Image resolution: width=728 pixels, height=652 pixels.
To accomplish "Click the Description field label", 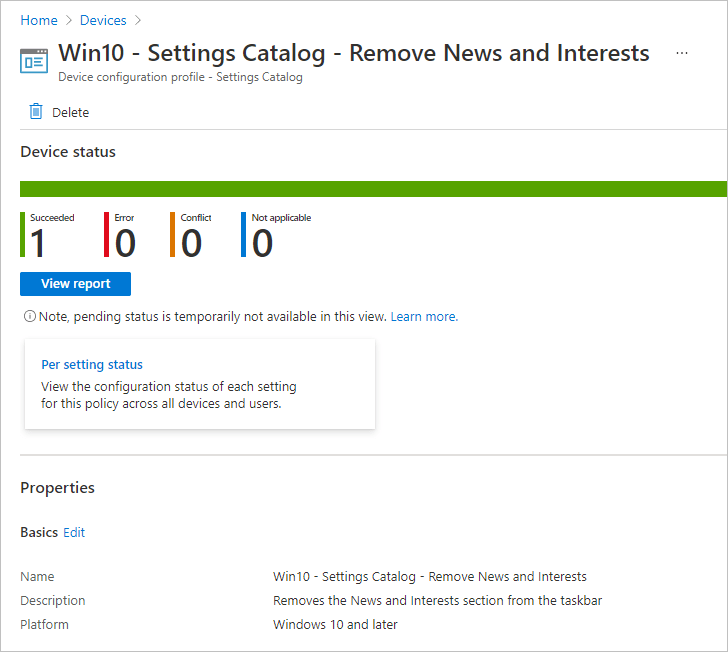I will (52, 600).
